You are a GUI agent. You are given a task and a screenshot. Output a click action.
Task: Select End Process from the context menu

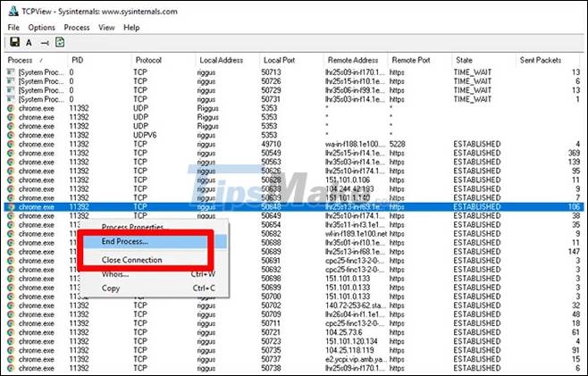(154, 241)
